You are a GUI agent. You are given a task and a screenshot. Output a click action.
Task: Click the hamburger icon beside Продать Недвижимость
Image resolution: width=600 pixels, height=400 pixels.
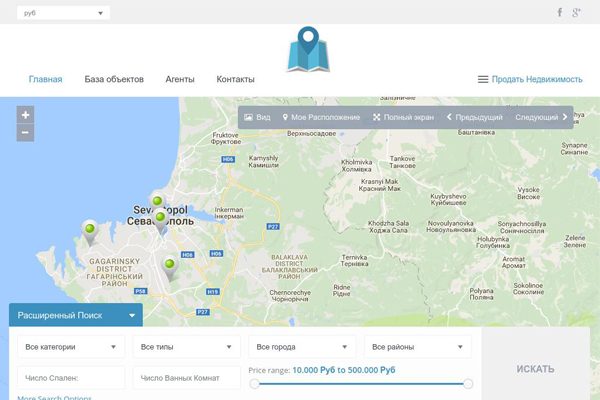point(483,79)
